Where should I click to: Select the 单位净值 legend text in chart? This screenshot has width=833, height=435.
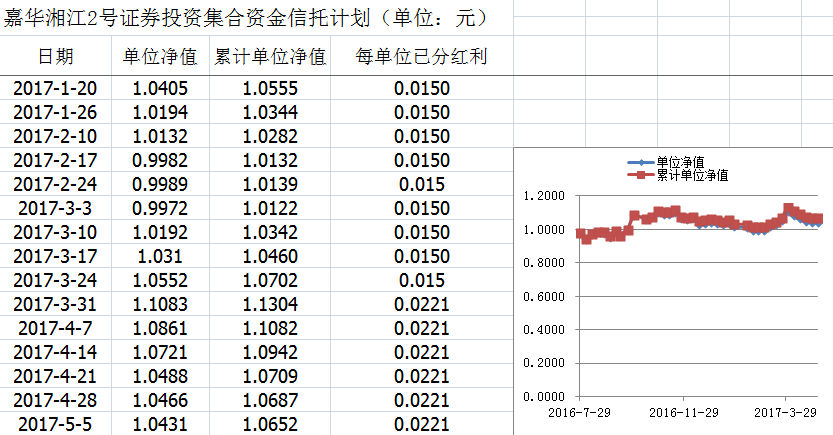click(680, 162)
